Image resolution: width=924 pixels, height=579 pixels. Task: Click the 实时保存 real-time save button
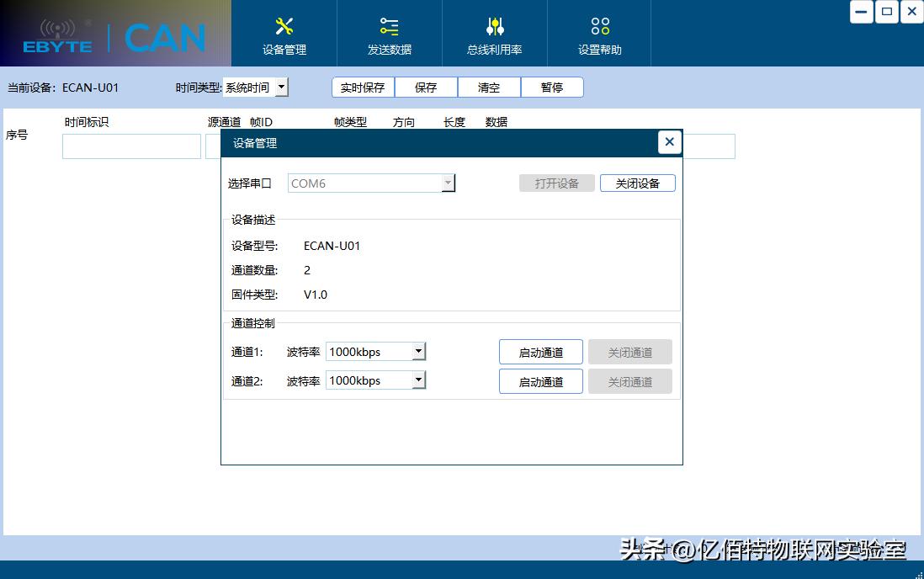point(362,87)
